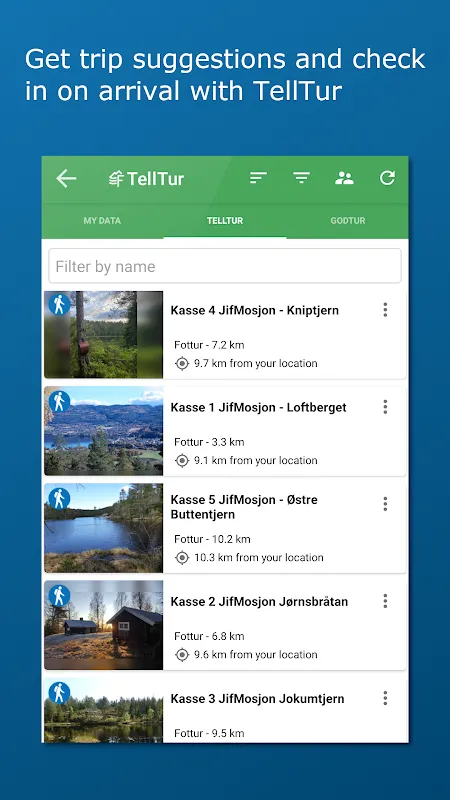Tap the Østre Buttentjern lake thumbnail
The image size is (450, 800).
point(104,528)
